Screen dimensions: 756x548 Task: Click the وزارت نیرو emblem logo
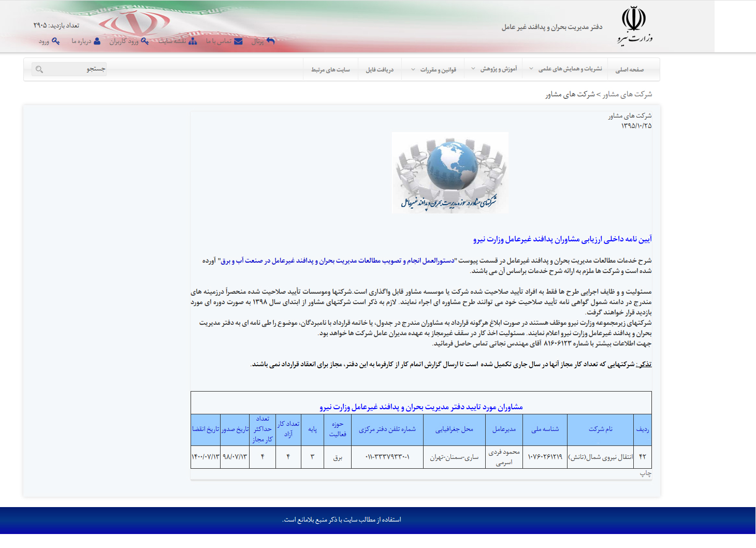pyautogui.click(x=635, y=25)
